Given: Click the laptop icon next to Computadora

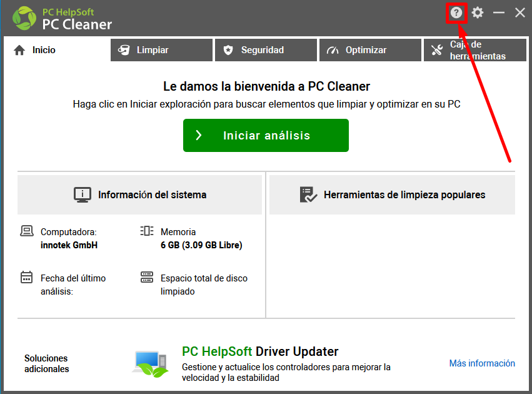Looking at the screenshot, I should [27, 231].
